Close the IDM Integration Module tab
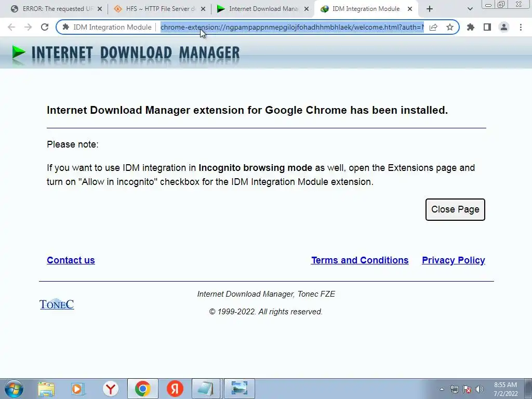Image resolution: width=532 pixels, height=399 pixels. click(x=410, y=9)
